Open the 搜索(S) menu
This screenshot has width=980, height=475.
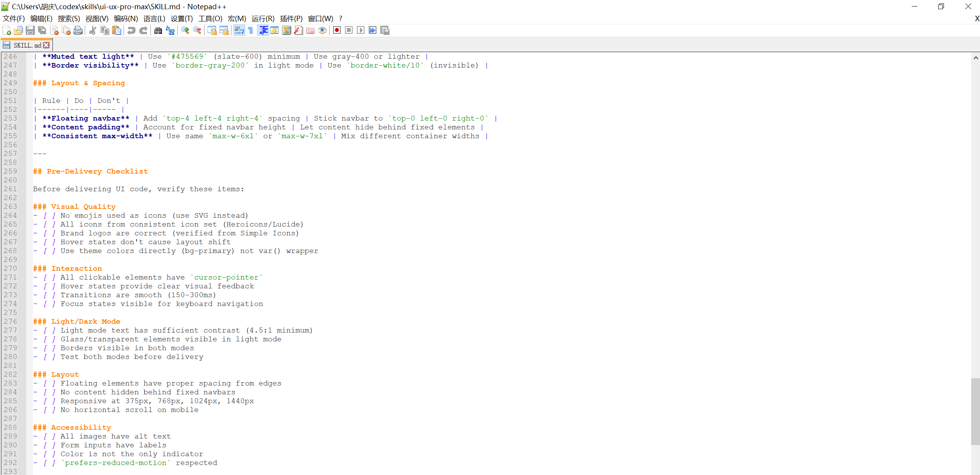pos(69,18)
